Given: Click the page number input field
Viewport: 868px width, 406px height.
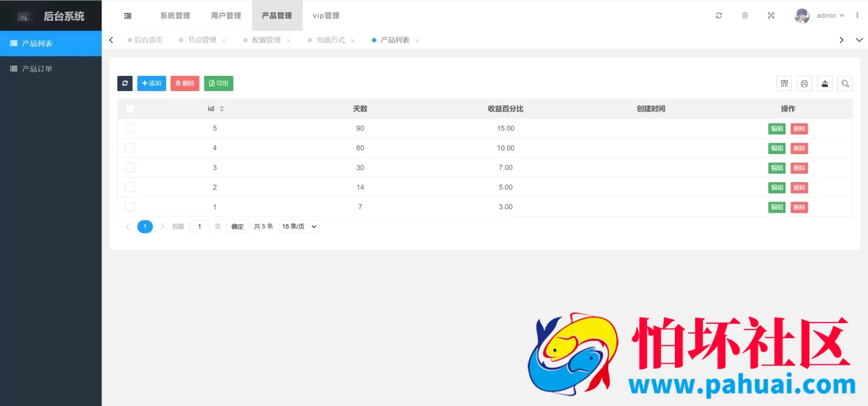Looking at the screenshot, I should [200, 227].
